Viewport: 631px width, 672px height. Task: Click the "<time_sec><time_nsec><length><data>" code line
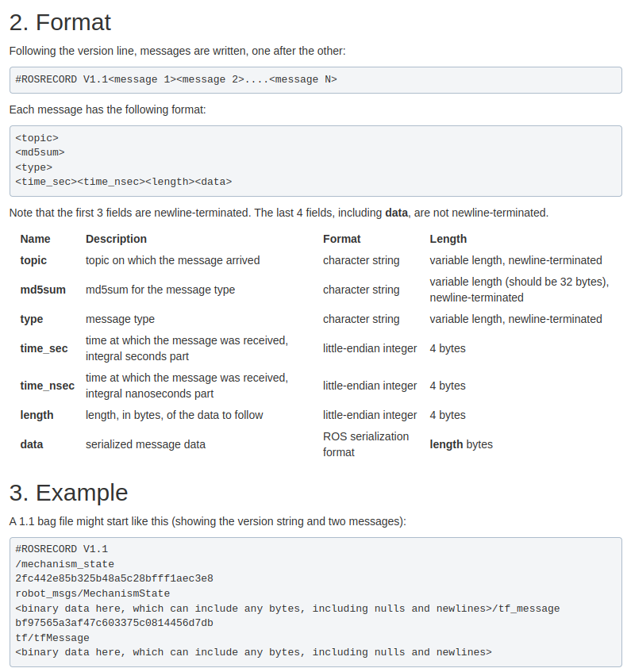click(x=123, y=182)
